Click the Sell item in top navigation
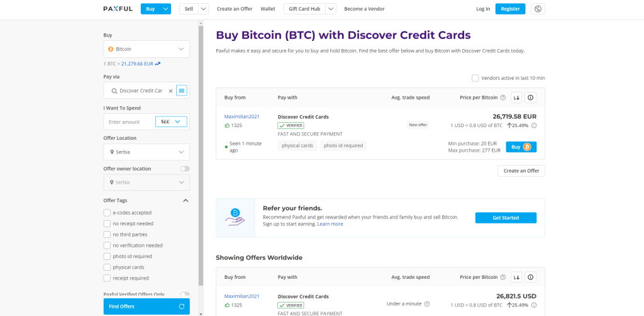Image resolution: width=644 pixels, height=316 pixels. 189,9
